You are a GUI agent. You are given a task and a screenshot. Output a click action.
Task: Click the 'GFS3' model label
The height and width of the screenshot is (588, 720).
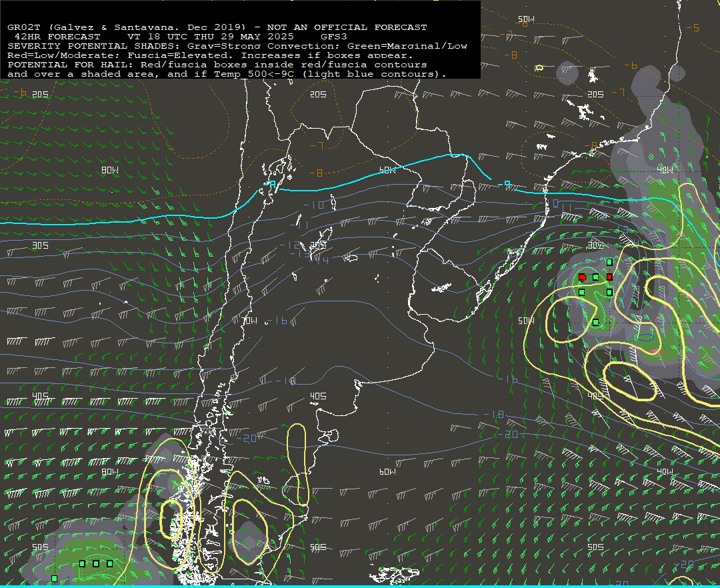click(334, 37)
